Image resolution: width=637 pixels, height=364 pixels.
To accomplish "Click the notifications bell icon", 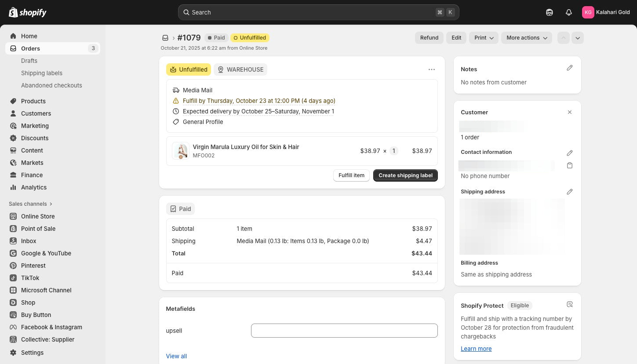I will point(568,12).
